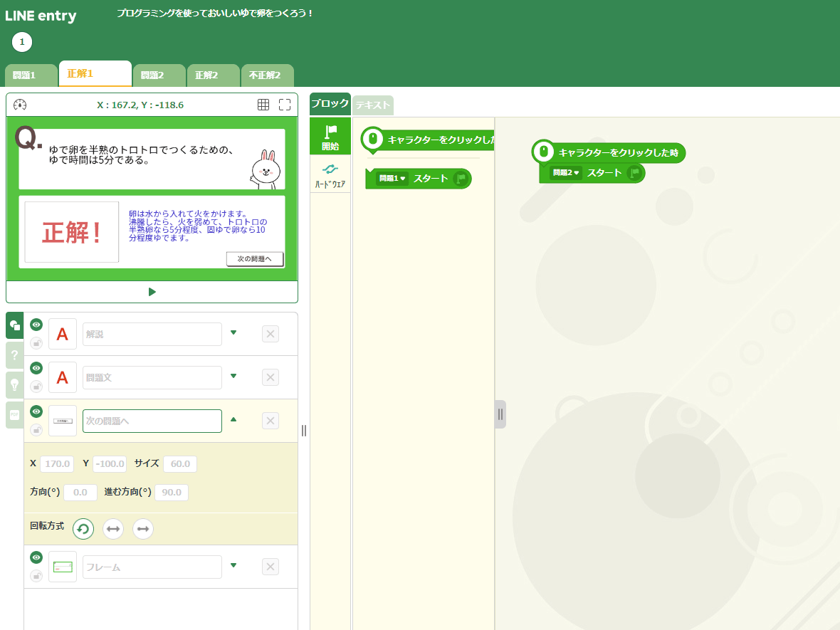Delete the 問題文 object
Viewport: 840px width, 630px height.
tap(271, 378)
